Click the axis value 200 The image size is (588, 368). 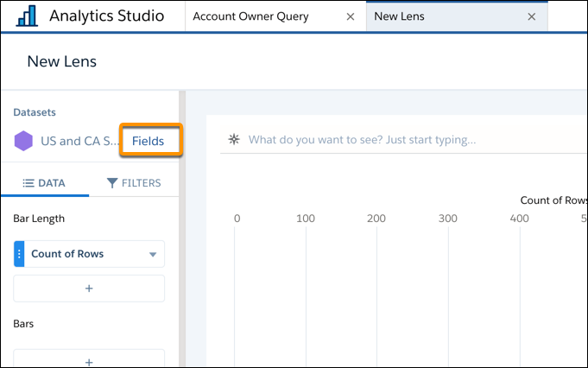(376, 219)
